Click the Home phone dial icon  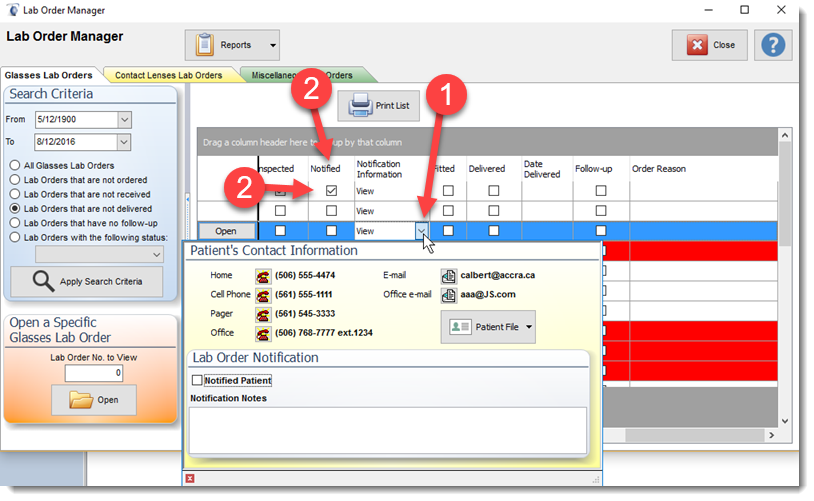pyautogui.click(x=263, y=276)
